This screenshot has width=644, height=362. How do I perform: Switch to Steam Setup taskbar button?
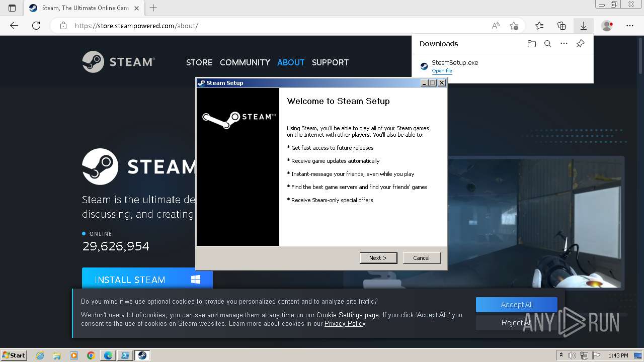(142, 355)
